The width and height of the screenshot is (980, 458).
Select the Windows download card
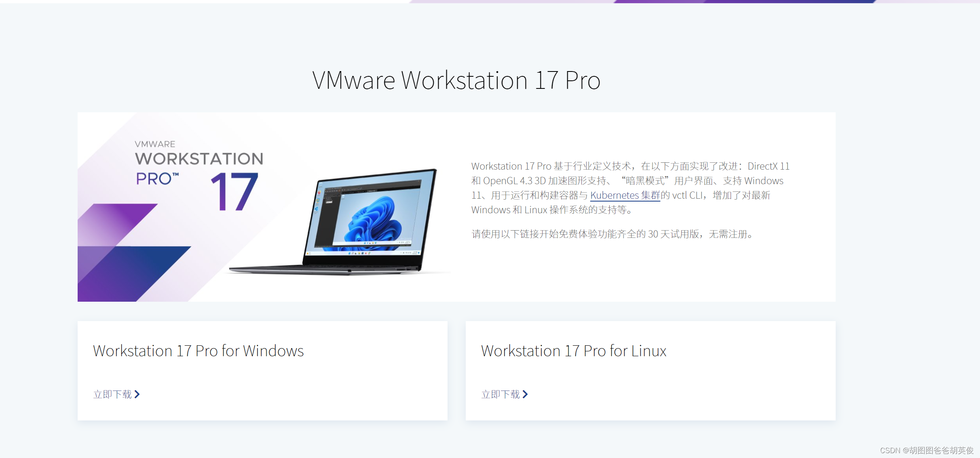click(263, 370)
